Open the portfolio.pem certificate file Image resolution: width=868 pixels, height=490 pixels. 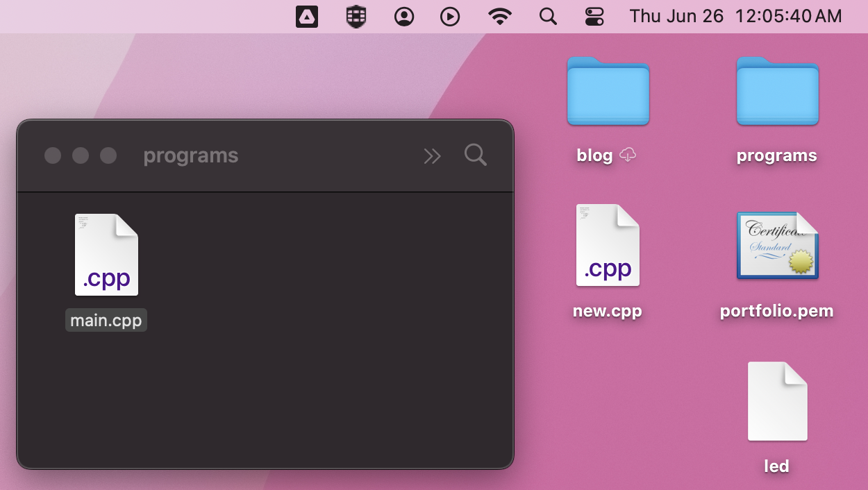[777, 245]
